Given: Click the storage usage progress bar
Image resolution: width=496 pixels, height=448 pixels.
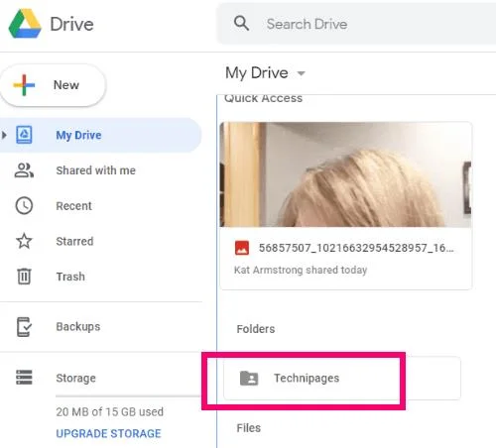Looking at the screenshot, I should 129,395.
